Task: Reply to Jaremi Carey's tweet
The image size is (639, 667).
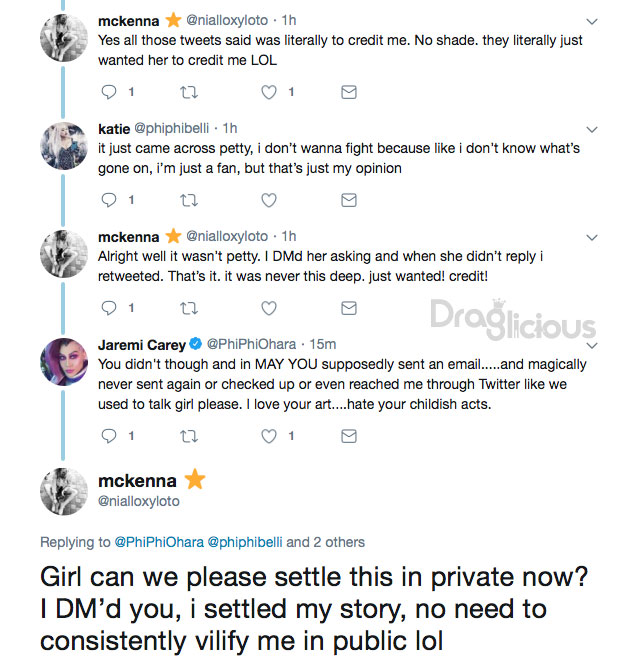Action: click(x=109, y=436)
